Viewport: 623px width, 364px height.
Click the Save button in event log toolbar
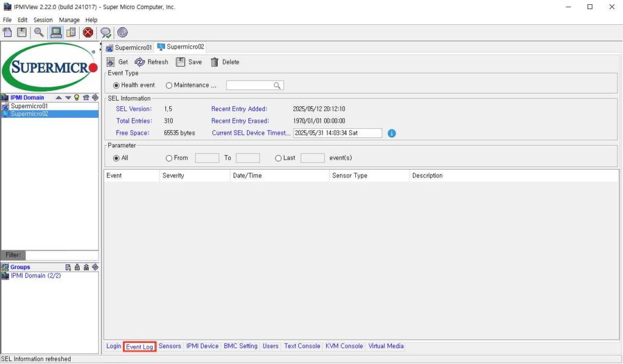pos(189,62)
